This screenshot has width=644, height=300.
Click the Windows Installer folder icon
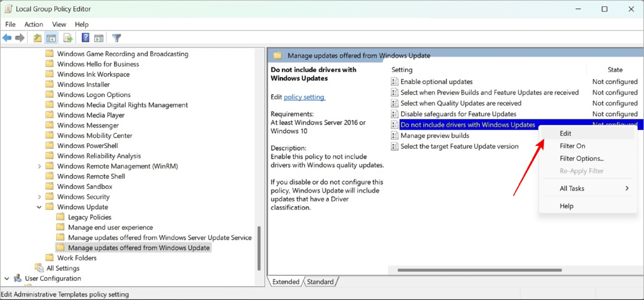pos(50,84)
